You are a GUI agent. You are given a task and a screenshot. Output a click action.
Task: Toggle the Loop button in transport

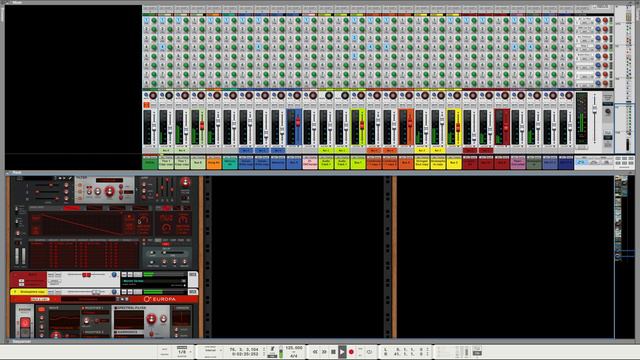pos(369,351)
